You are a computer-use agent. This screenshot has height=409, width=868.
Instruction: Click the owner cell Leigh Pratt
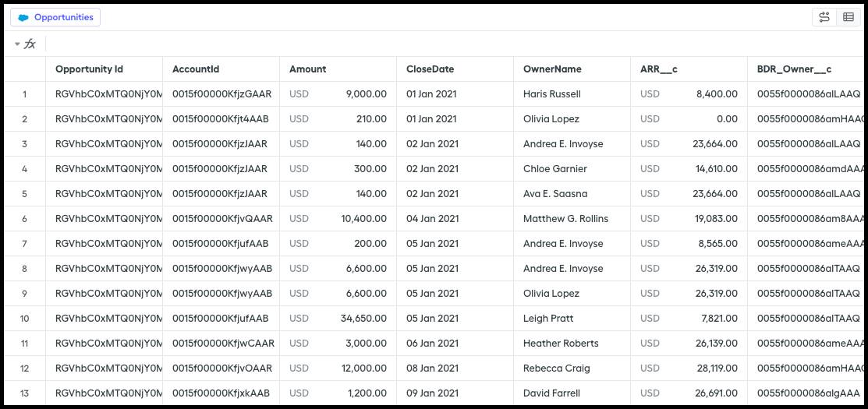[572, 319]
